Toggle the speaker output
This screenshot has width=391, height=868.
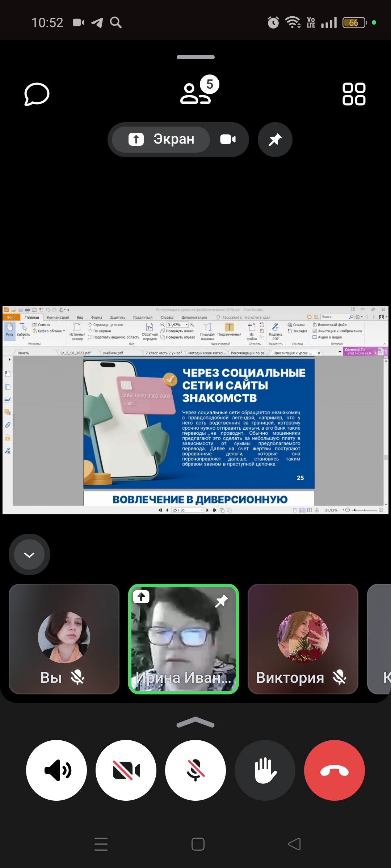pyautogui.click(x=56, y=770)
